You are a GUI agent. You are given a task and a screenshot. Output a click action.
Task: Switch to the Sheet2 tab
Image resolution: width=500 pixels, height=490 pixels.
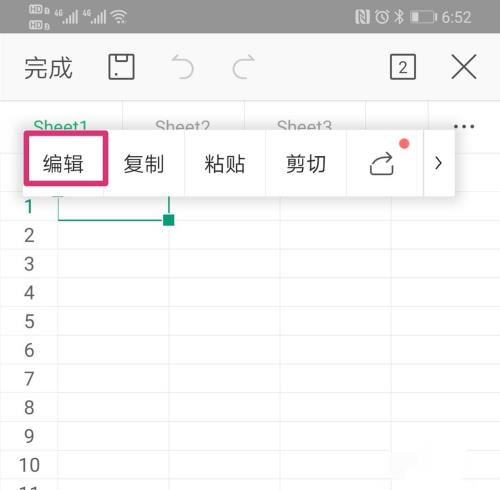(182, 126)
